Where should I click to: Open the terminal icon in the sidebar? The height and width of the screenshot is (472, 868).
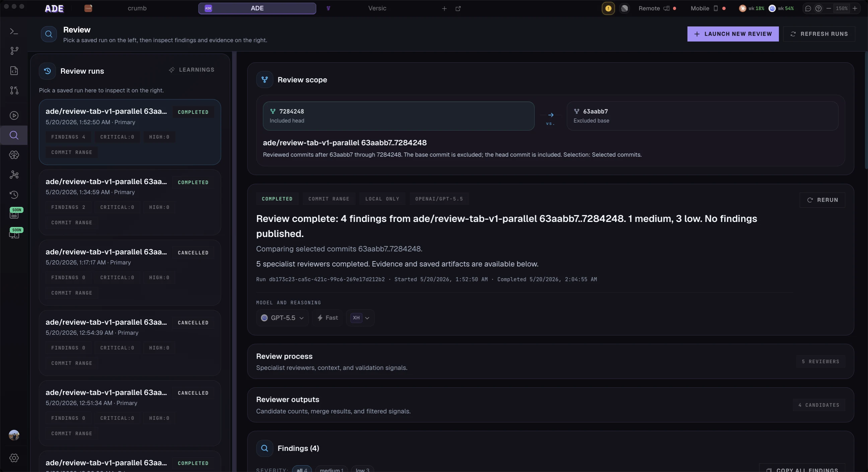tap(14, 31)
